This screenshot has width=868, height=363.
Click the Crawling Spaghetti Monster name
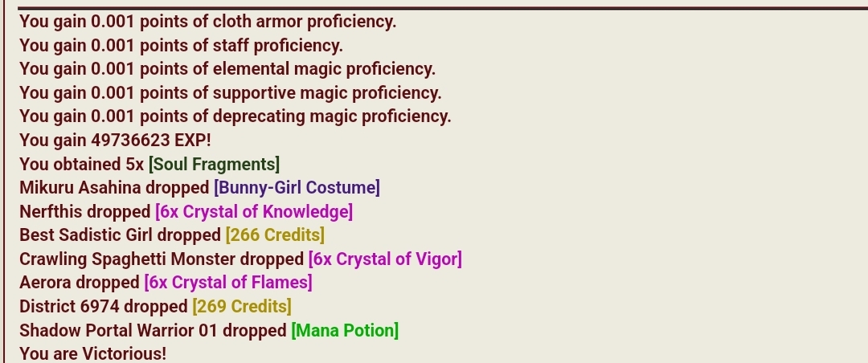tap(127, 259)
